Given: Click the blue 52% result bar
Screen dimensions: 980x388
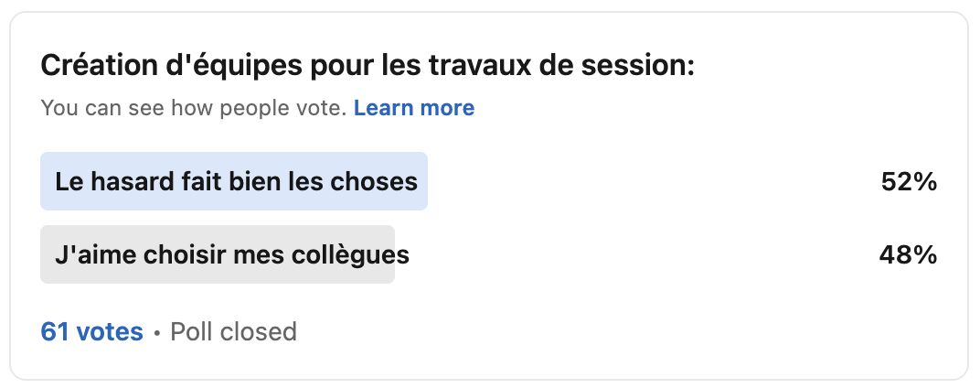Looking at the screenshot, I should click(x=234, y=181).
